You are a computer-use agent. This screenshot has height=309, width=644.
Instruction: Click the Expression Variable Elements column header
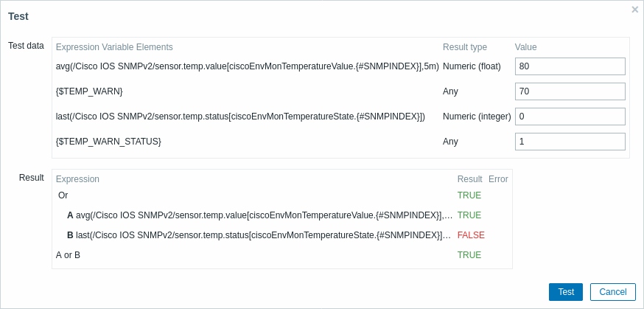click(x=114, y=47)
